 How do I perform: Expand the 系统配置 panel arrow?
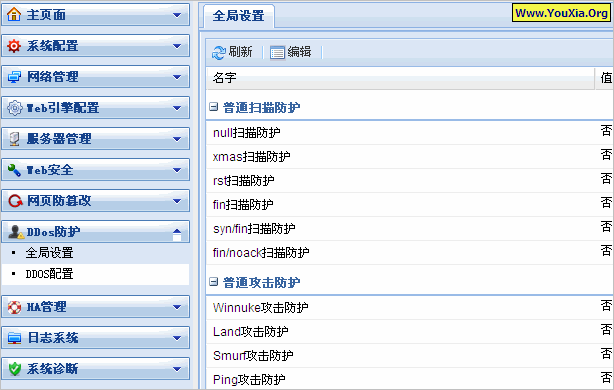click(x=177, y=46)
